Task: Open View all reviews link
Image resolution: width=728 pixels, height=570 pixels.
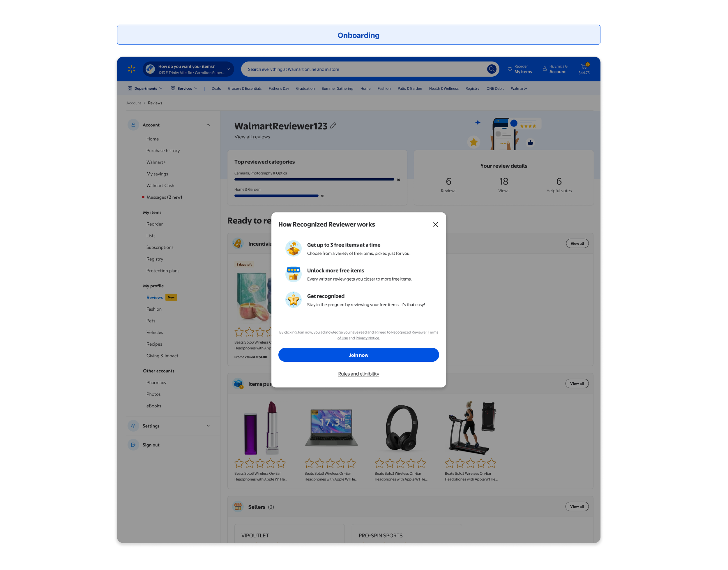Action: (x=252, y=137)
